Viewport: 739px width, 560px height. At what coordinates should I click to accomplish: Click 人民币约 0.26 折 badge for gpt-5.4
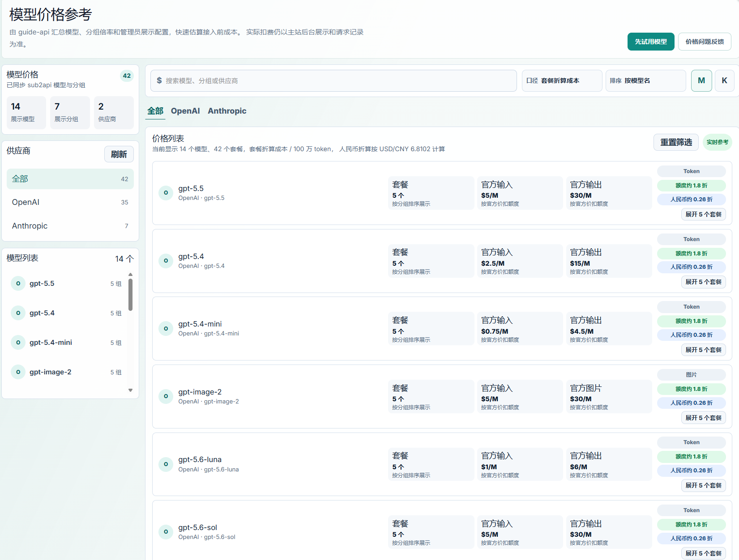pos(692,267)
